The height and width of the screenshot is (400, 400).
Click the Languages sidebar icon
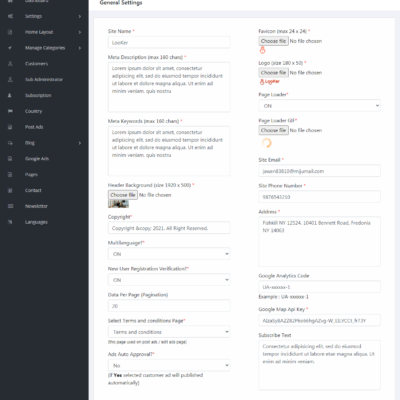(x=10, y=222)
